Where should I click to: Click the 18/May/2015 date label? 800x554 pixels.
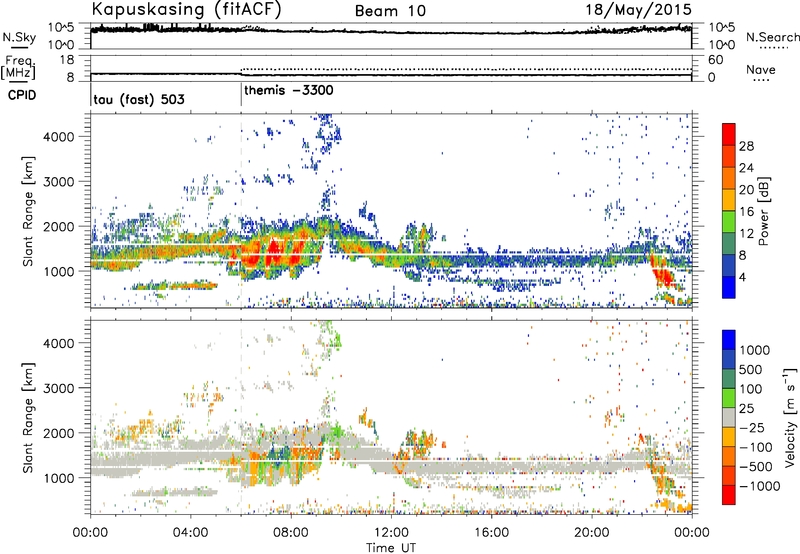[x=639, y=10]
